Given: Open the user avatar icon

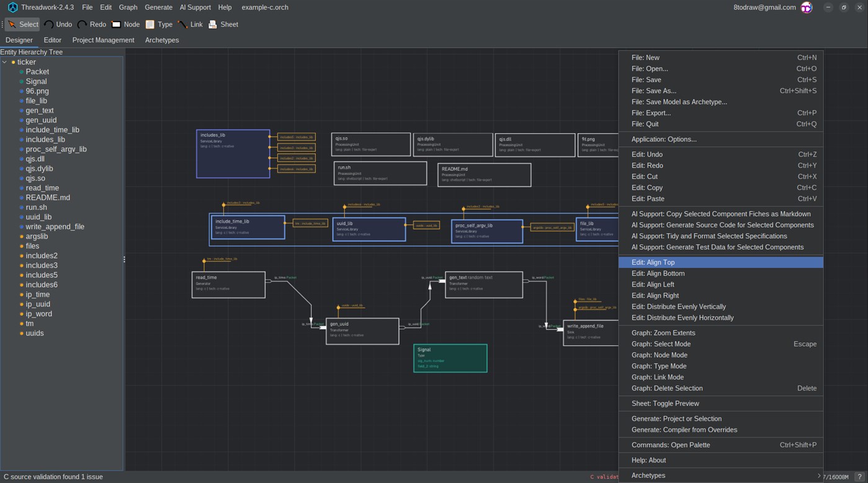Looking at the screenshot, I should (807, 7).
